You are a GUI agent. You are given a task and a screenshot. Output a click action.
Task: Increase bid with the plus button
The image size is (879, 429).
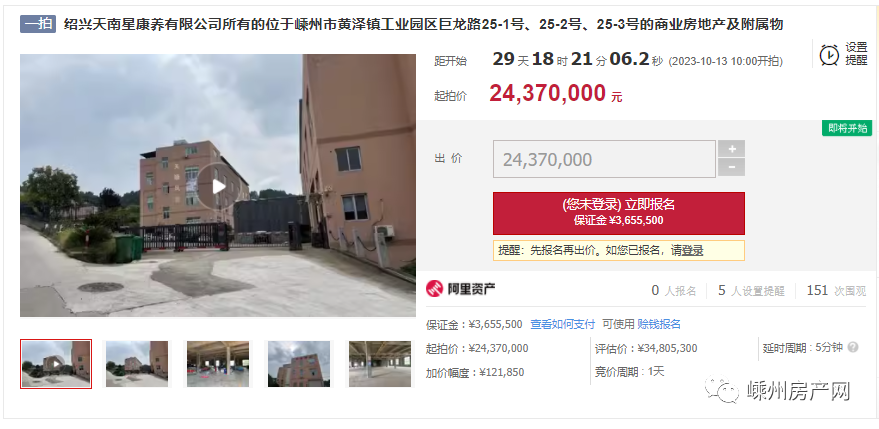click(x=732, y=149)
